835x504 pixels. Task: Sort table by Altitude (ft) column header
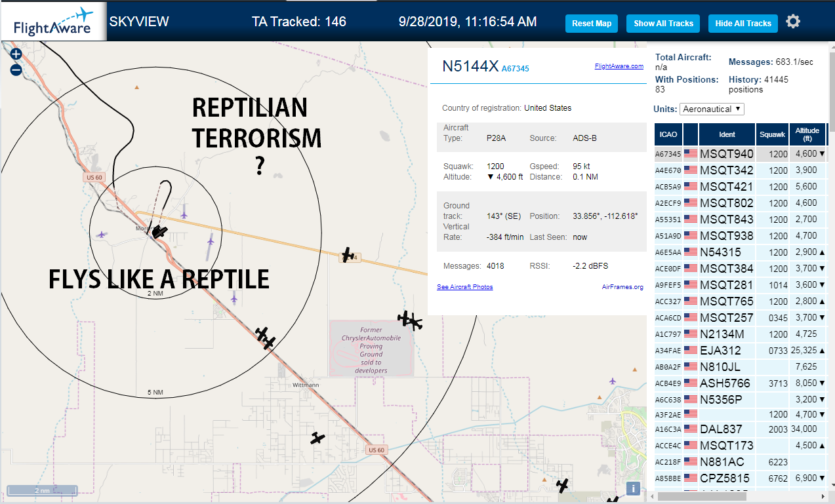[x=807, y=134]
